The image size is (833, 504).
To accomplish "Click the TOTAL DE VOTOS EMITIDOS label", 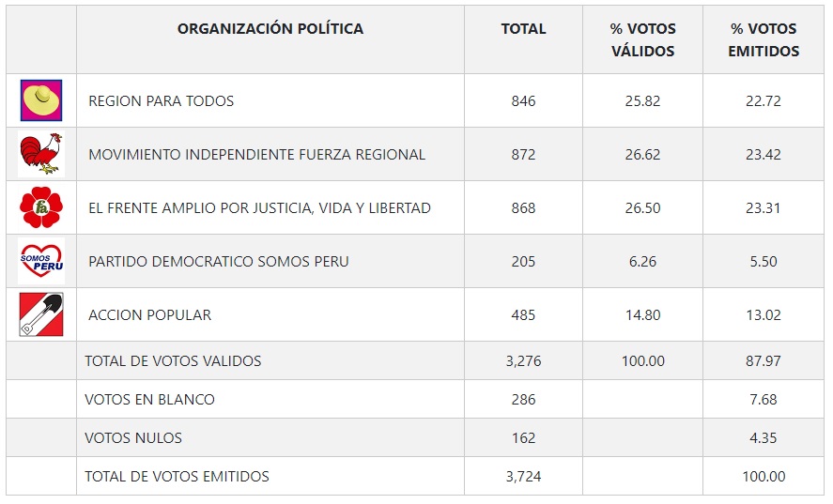I will 177,477.
